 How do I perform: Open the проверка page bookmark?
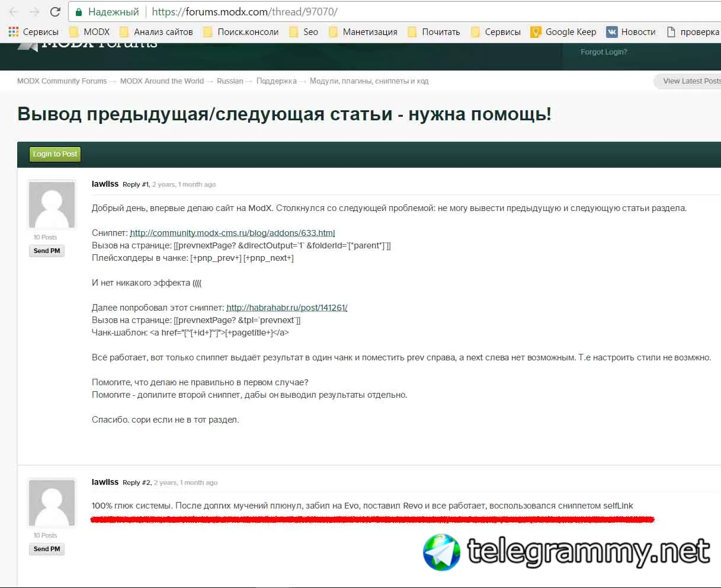[693, 32]
